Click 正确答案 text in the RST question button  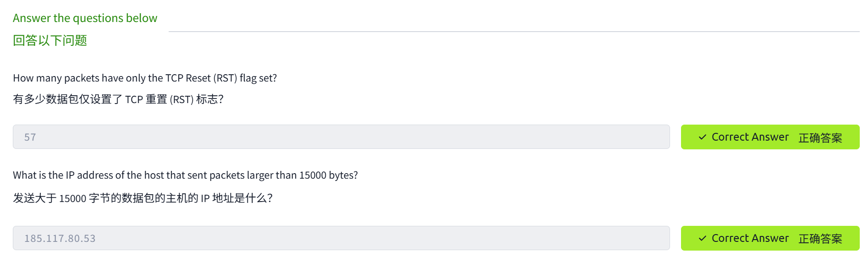[x=820, y=138]
